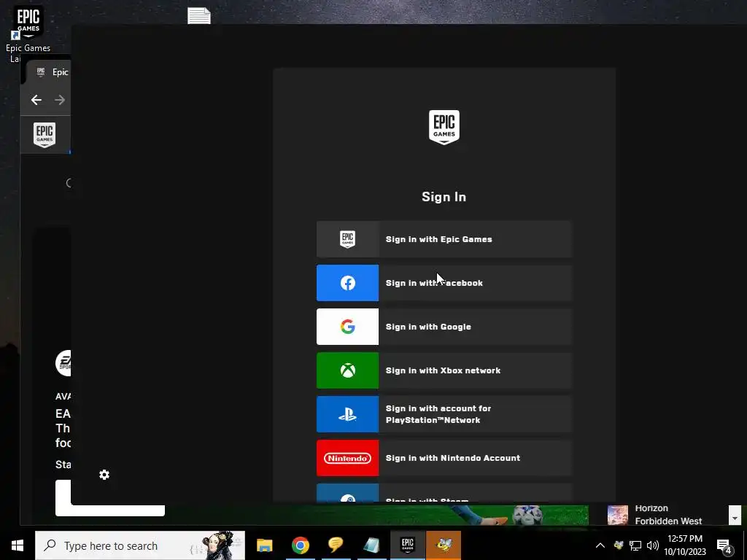Switch to Epic Games Launcher taskbar icon
747x560 pixels.
pos(408,545)
